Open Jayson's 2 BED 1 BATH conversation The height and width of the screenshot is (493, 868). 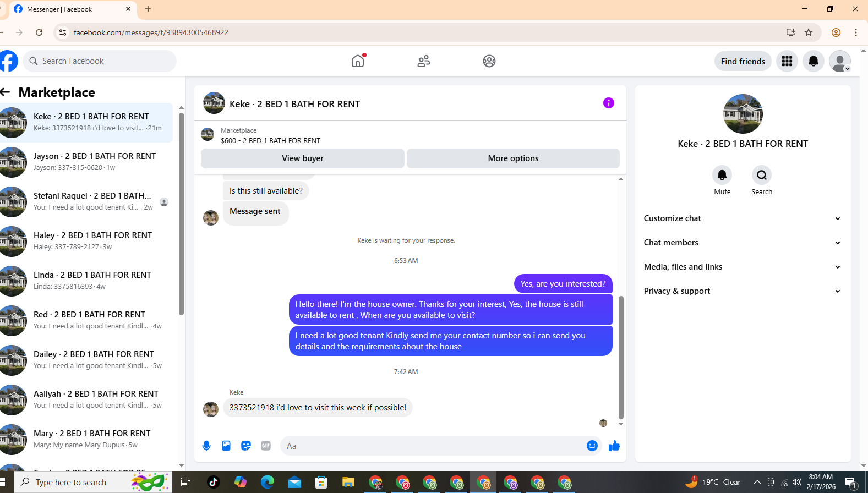[86, 162]
